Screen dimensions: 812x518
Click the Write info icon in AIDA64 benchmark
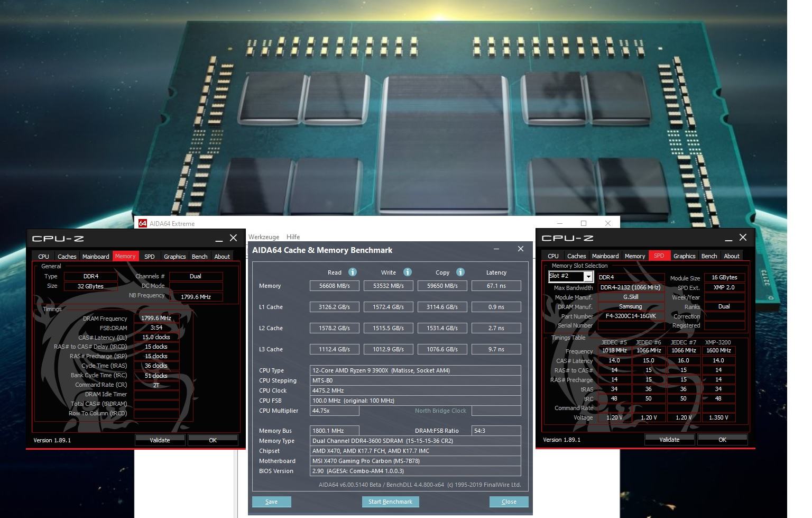(408, 272)
